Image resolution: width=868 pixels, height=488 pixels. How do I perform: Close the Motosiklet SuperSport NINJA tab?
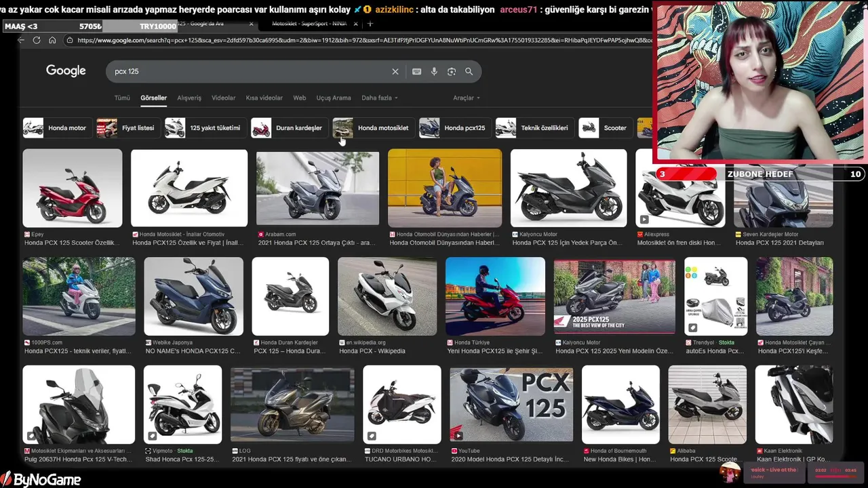click(x=357, y=24)
